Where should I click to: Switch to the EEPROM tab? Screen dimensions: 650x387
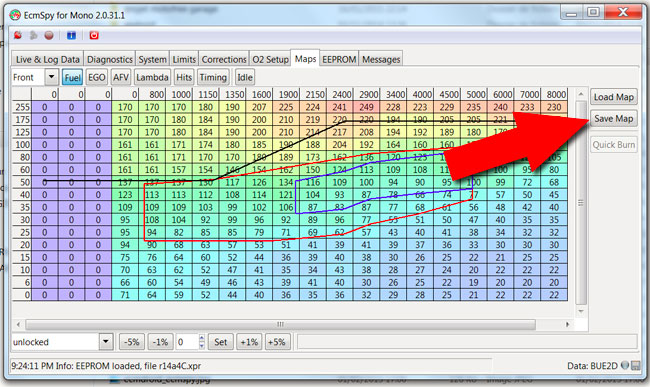click(x=339, y=59)
